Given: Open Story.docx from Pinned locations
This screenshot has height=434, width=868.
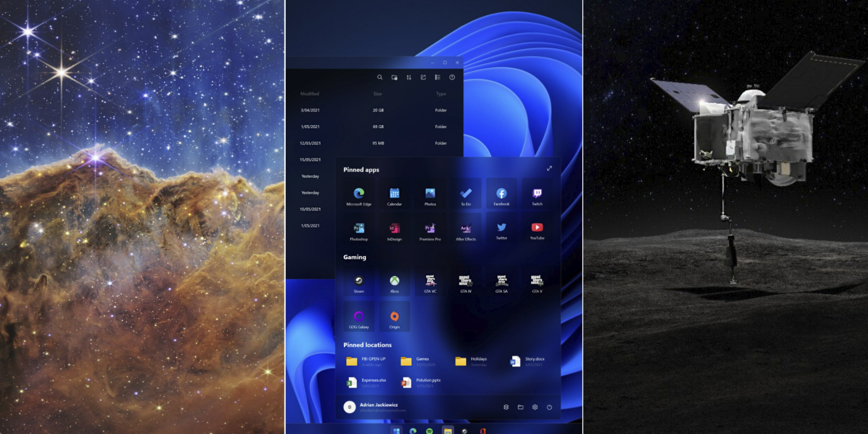Looking at the screenshot, I should point(516,361).
